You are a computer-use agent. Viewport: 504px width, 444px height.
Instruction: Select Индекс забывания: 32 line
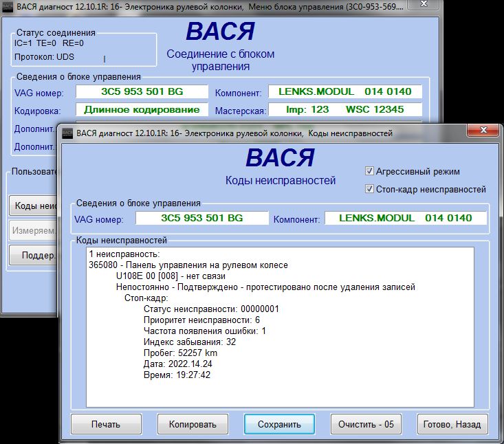click(190, 342)
